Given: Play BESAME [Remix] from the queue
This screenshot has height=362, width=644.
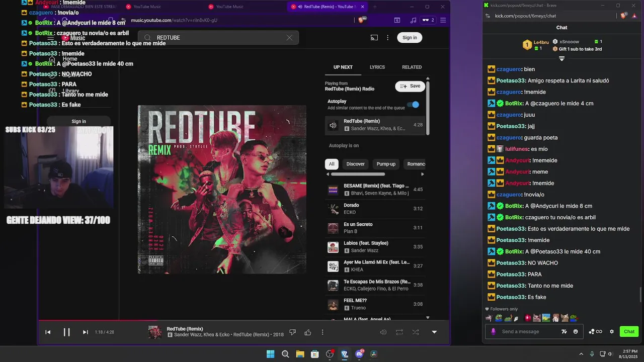Looking at the screenshot, I should click(x=375, y=190).
